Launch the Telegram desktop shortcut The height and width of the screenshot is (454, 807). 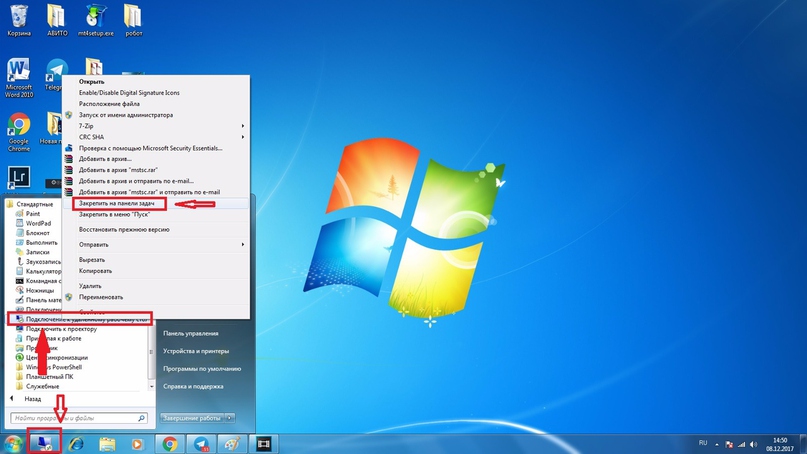coord(56,75)
